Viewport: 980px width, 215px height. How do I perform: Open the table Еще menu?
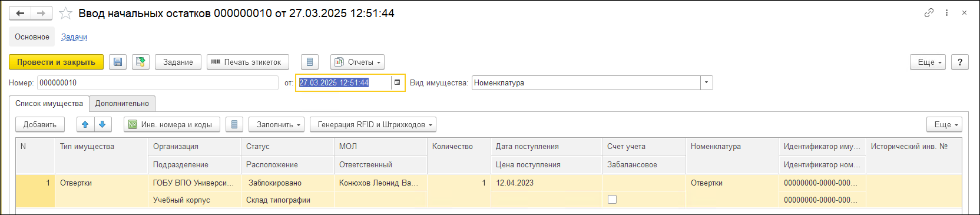[944, 124]
